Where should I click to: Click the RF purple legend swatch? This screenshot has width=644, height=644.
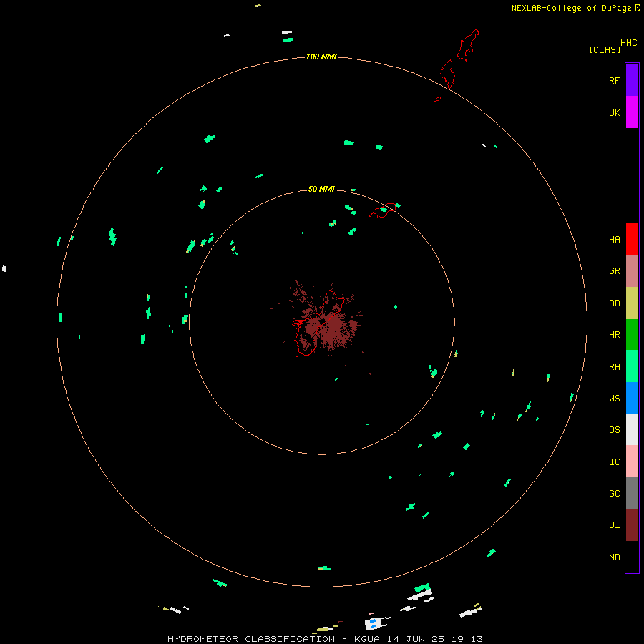(632, 79)
